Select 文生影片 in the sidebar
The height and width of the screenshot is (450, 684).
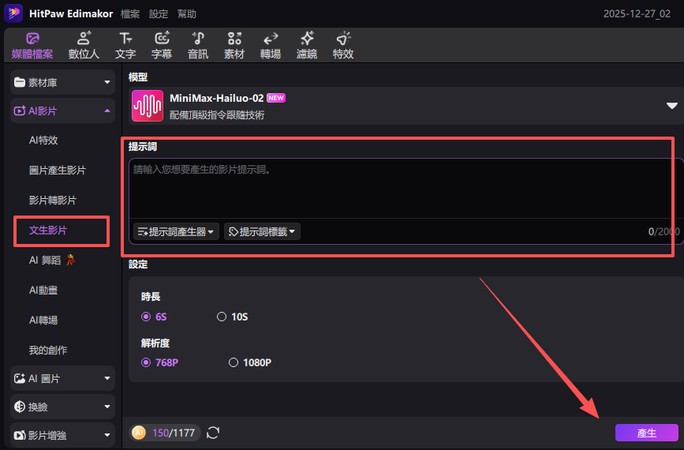point(55,230)
